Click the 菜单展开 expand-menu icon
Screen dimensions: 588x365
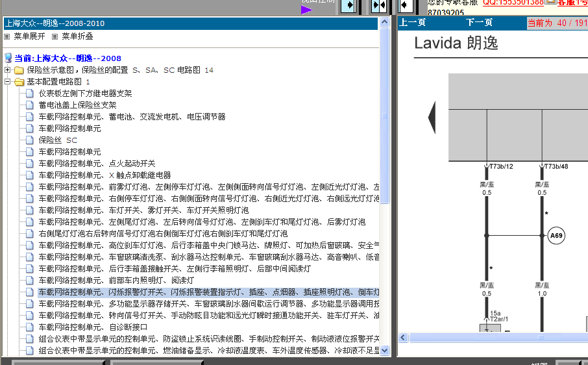6,37
